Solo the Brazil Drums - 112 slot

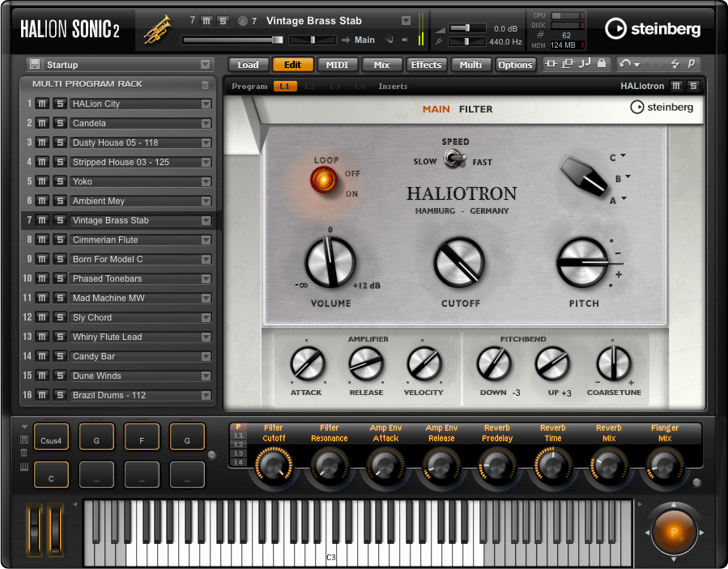click(59, 395)
